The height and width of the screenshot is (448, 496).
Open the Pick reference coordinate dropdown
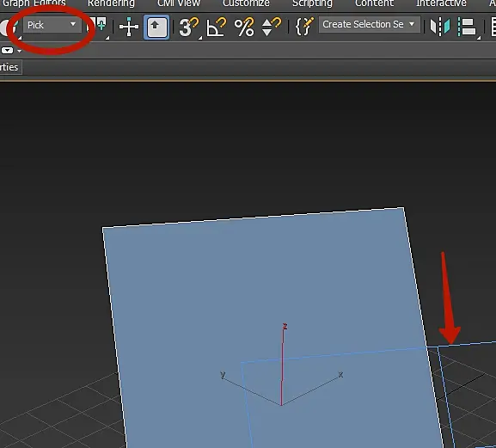[52, 25]
